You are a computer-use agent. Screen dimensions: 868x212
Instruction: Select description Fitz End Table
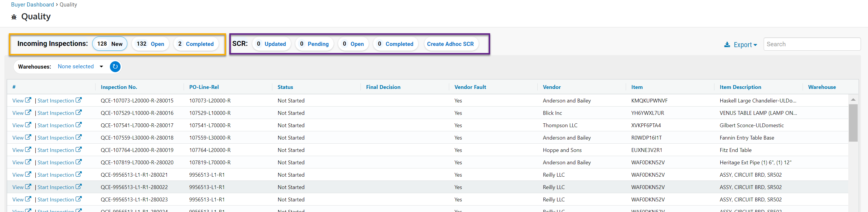[x=736, y=150]
